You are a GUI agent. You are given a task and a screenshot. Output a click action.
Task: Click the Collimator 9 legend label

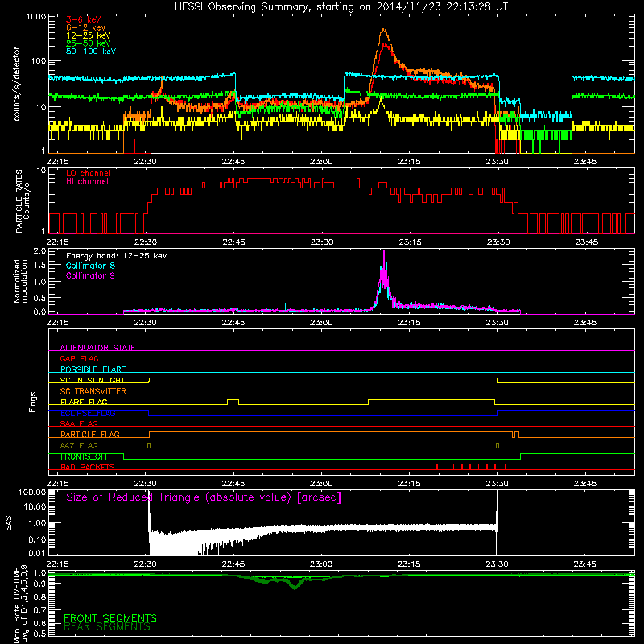tap(90, 275)
